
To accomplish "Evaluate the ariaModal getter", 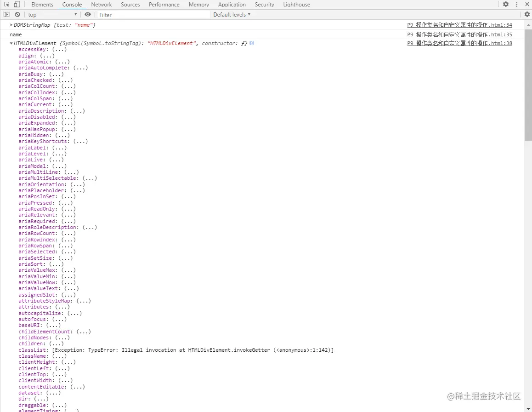I will (x=59, y=166).
